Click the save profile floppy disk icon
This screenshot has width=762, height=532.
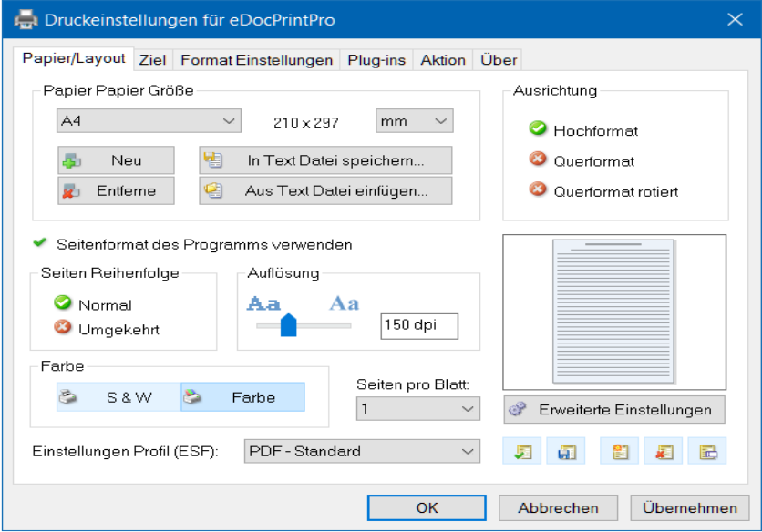(x=566, y=451)
